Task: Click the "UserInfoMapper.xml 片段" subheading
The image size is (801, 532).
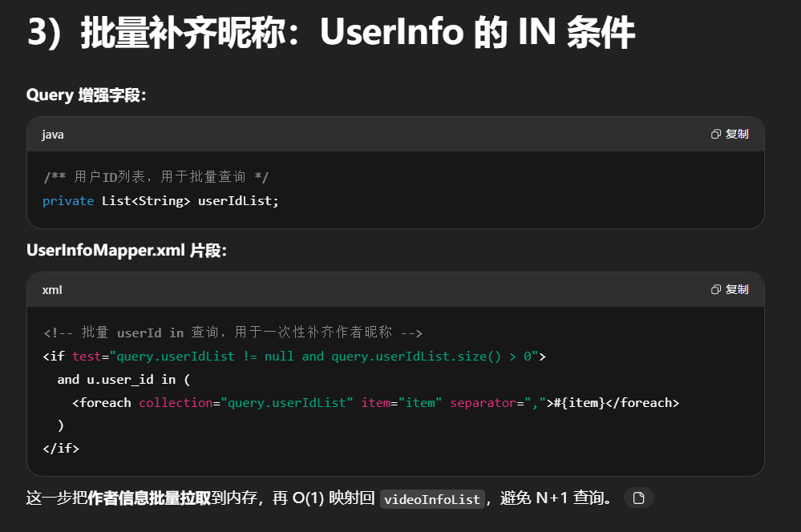Action: click(x=127, y=251)
